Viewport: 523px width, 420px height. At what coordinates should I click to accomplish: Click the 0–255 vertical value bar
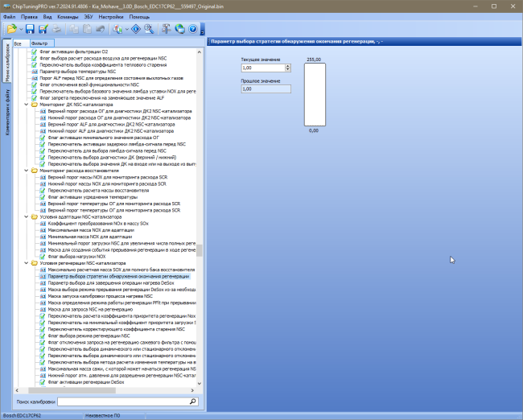[x=315, y=95]
